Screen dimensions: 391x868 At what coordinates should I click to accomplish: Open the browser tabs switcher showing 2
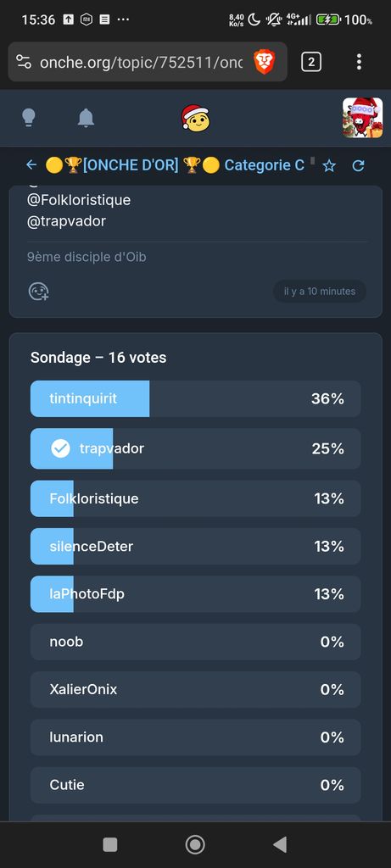[x=311, y=62]
